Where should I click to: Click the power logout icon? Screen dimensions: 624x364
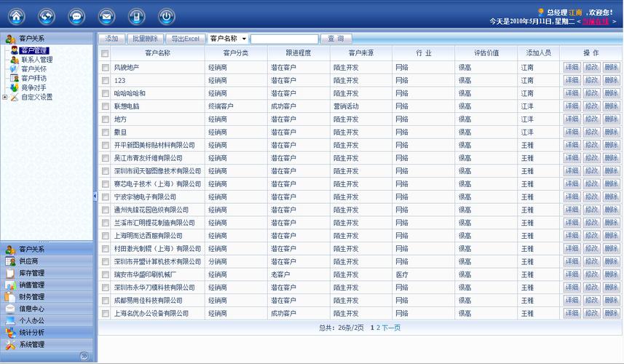(167, 15)
